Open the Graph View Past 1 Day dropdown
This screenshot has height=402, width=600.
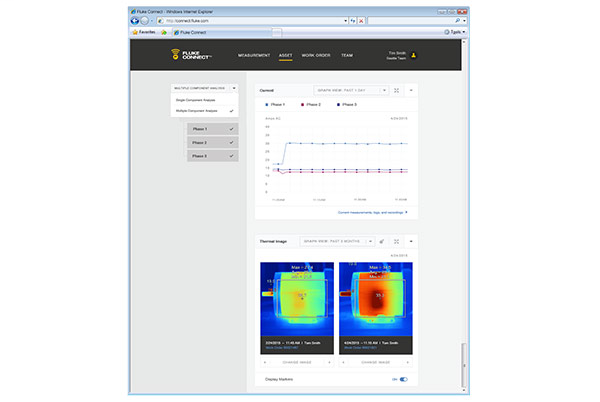tap(350, 90)
